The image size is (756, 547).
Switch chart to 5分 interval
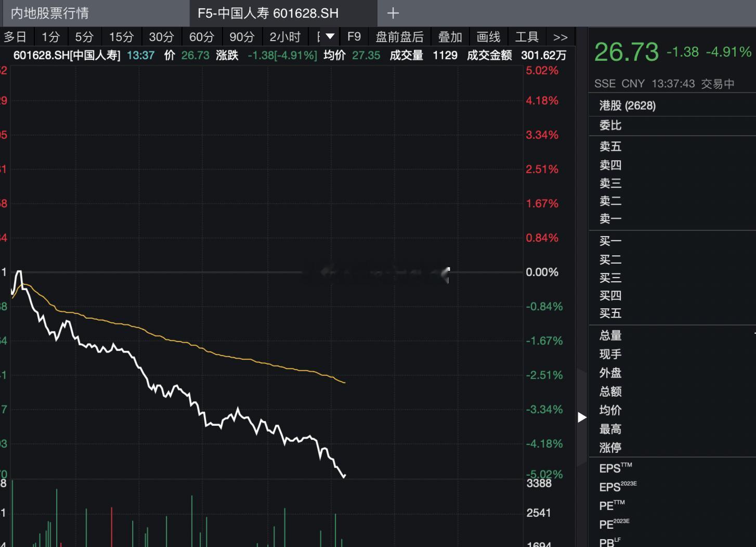[x=84, y=37]
